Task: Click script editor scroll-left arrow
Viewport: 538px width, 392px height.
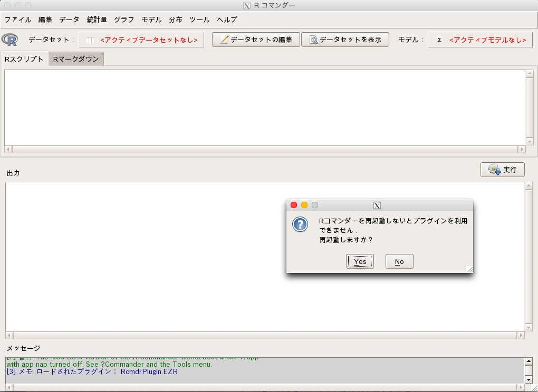Action: 8,150
